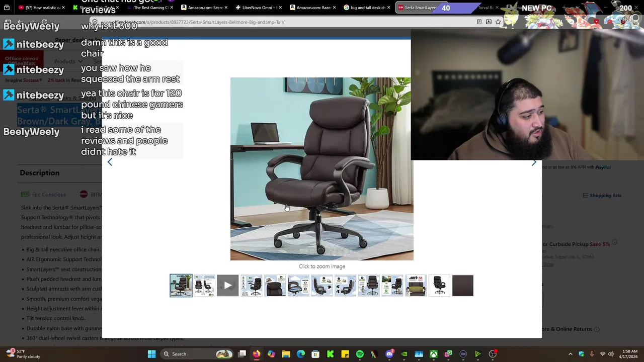The width and height of the screenshot is (644, 362).
Task: Open Discord from the taskbar
Action: [x=389, y=354]
